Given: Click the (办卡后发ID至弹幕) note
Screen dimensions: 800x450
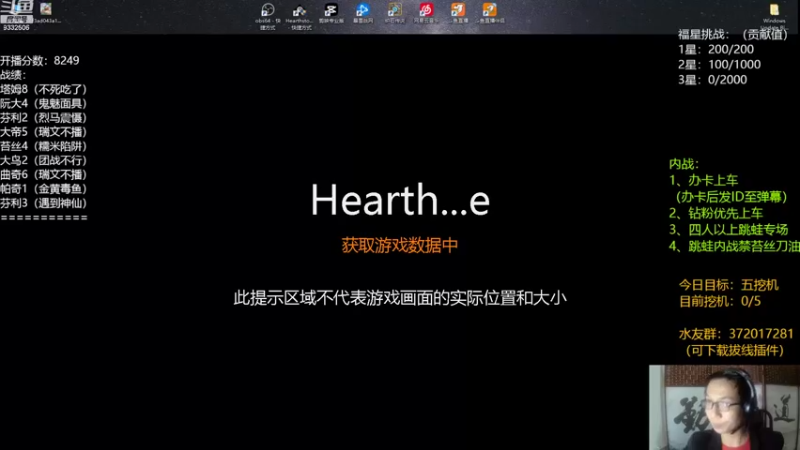Looking at the screenshot, I should (x=731, y=196).
